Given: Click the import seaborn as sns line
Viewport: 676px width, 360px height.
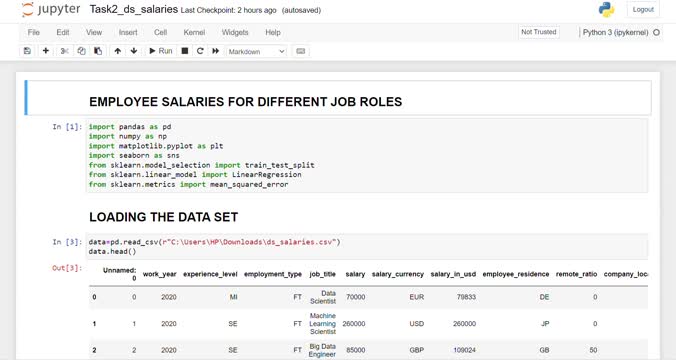Looking at the screenshot, I should click(134, 156).
